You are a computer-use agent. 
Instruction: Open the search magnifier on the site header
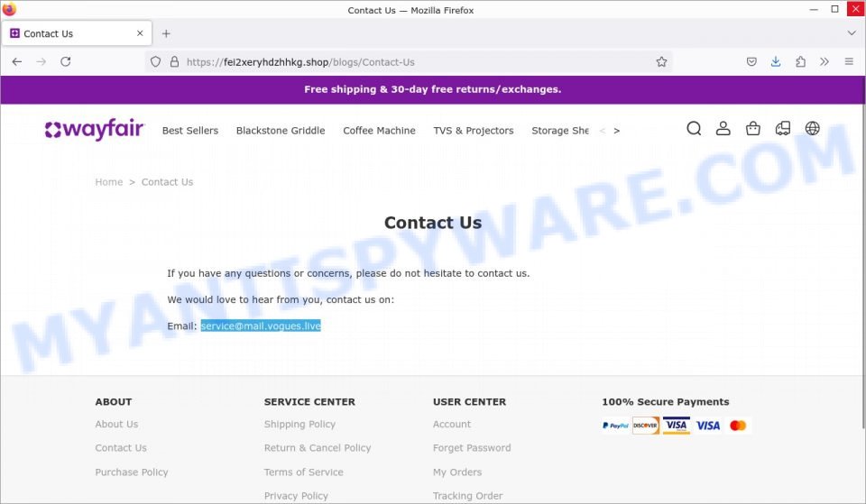pyautogui.click(x=695, y=129)
